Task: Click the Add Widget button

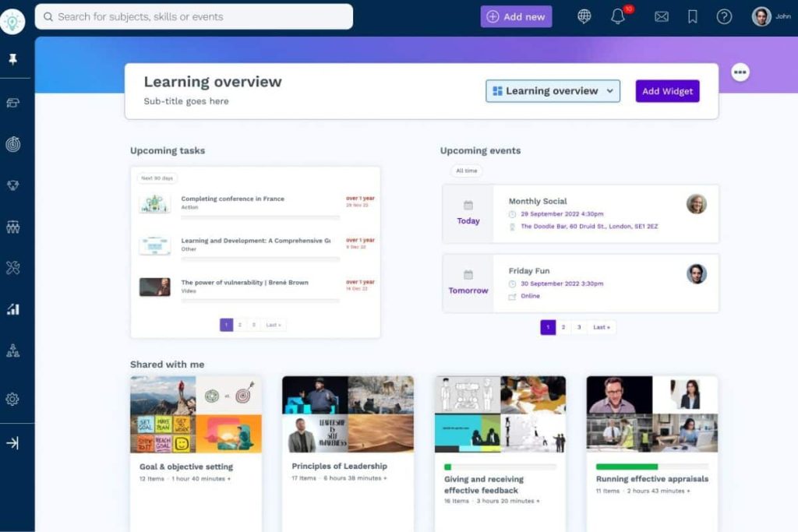Action: 667,91
